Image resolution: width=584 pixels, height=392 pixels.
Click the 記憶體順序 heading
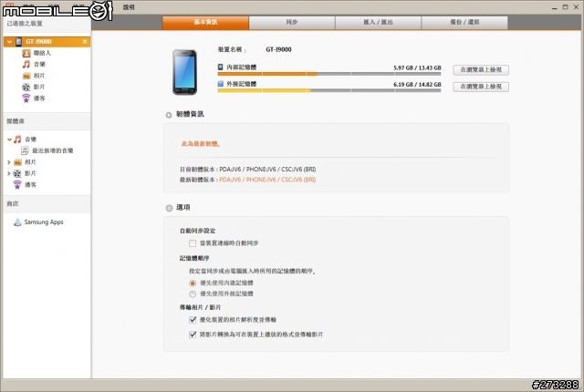pyautogui.click(x=194, y=258)
